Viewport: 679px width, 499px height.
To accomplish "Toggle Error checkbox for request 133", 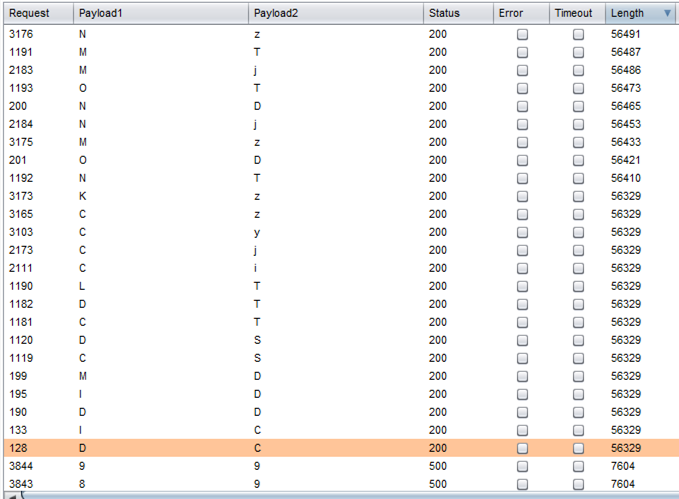I will pyautogui.click(x=522, y=431).
